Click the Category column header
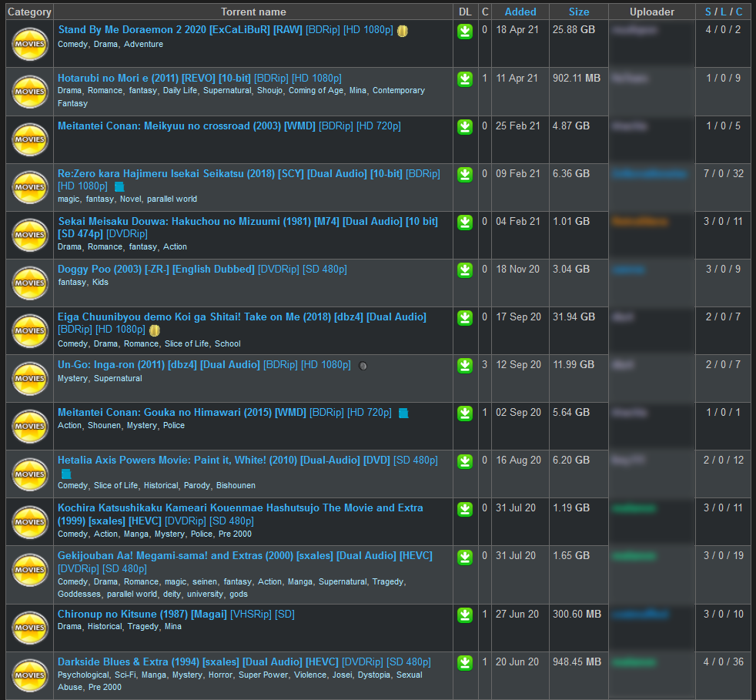Screen dimensions: 756x700 pyautogui.click(x=29, y=12)
